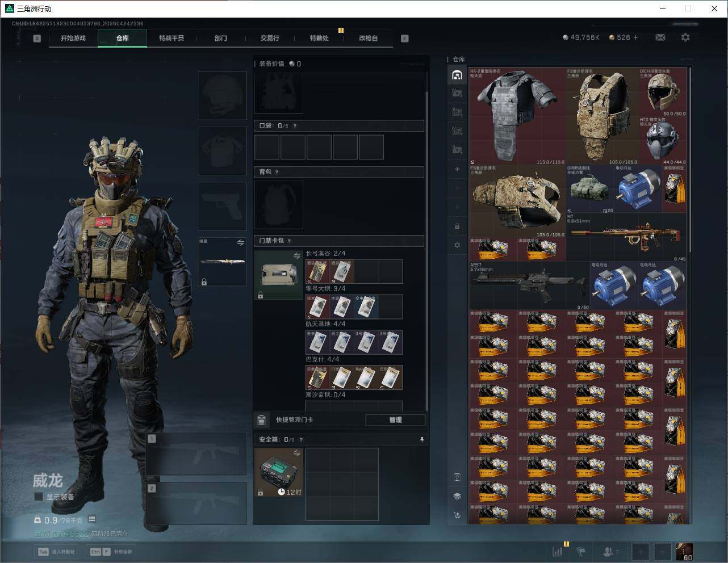Click the Ctrl F 转移全部 button
This screenshot has height=563, width=728.
(x=111, y=551)
